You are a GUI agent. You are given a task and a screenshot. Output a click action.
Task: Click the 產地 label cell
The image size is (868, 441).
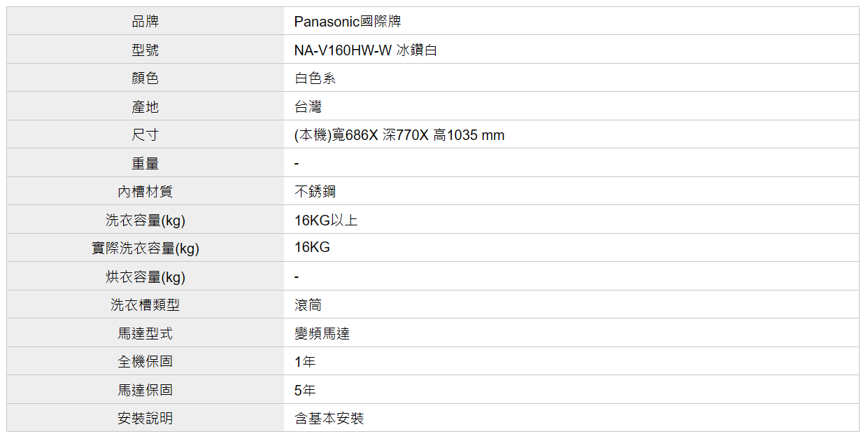tap(145, 107)
